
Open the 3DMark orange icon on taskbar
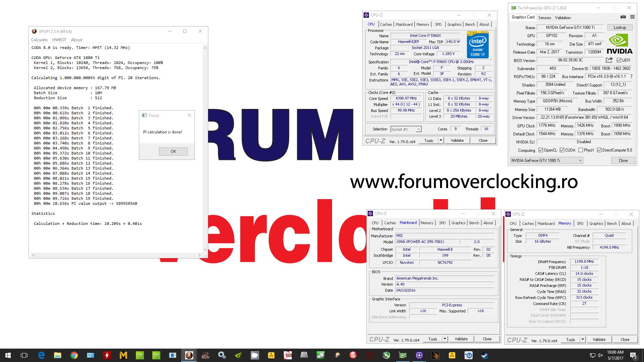coord(436,355)
